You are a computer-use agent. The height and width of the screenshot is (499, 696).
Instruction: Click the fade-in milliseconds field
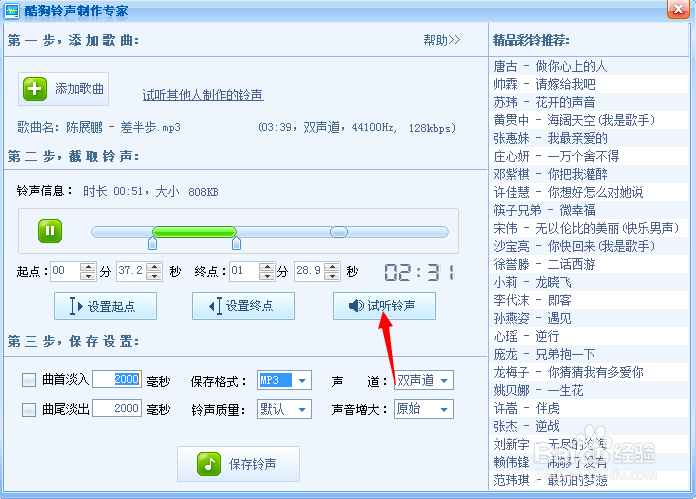click(117, 379)
